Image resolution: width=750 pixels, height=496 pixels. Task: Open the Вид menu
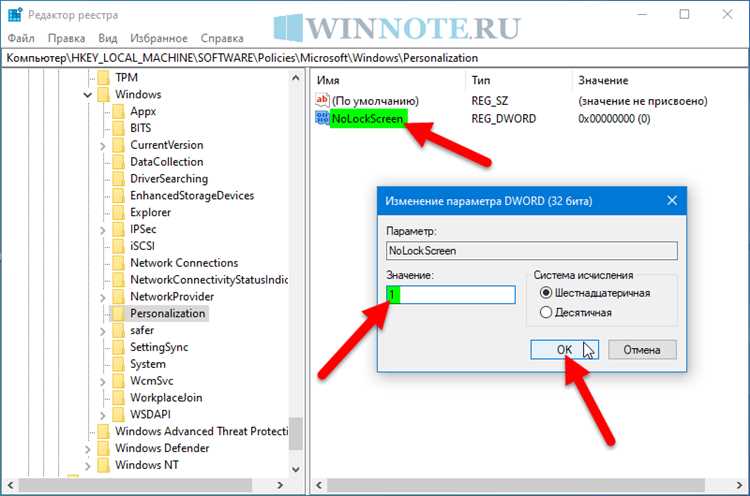108,38
